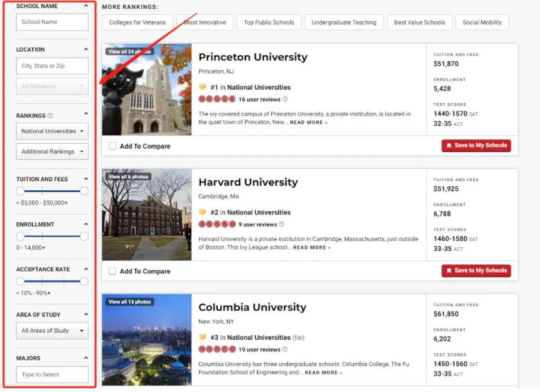Open the Princeton University title link

click(x=253, y=57)
